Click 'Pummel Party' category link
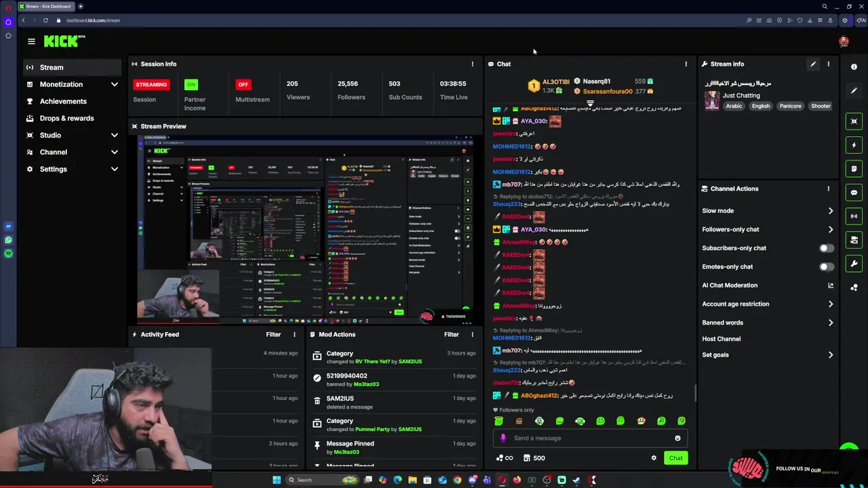 tap(374, 430)
